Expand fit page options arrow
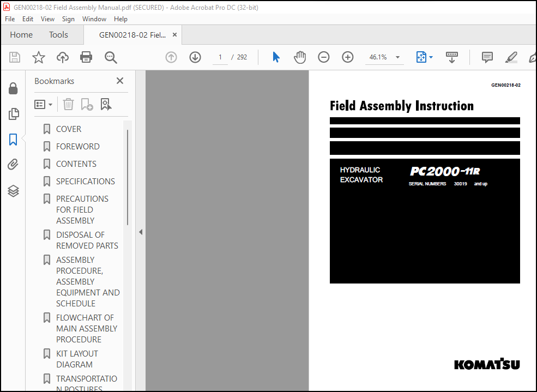This screenshot has width=537, height=392. pos(431,57)
